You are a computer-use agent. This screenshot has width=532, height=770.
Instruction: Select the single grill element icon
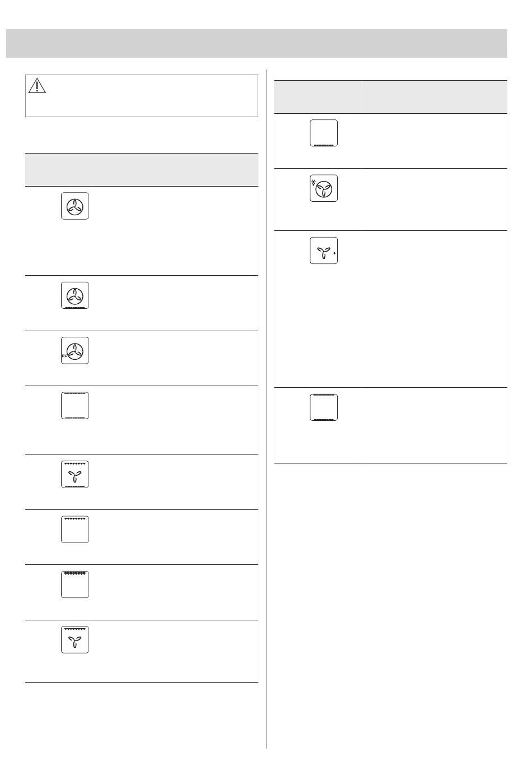75,529
